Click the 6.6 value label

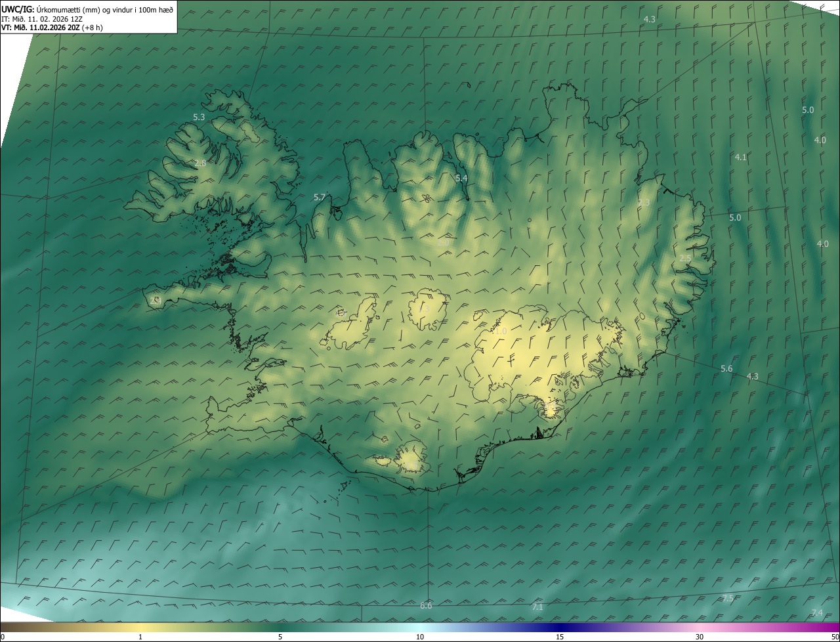[426, 605]
